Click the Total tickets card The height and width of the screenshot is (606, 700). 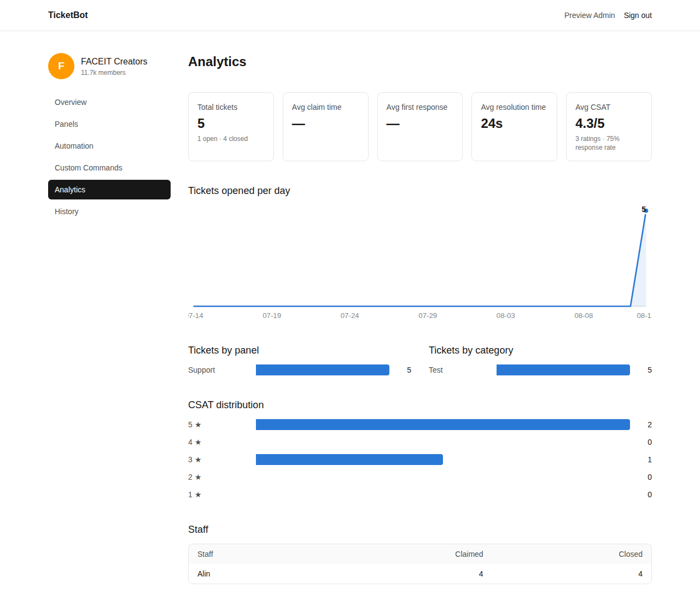[231, 127]
